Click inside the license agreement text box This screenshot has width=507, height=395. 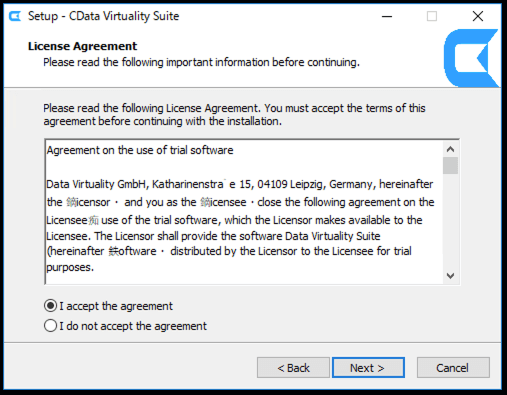[x=244, y=212]
